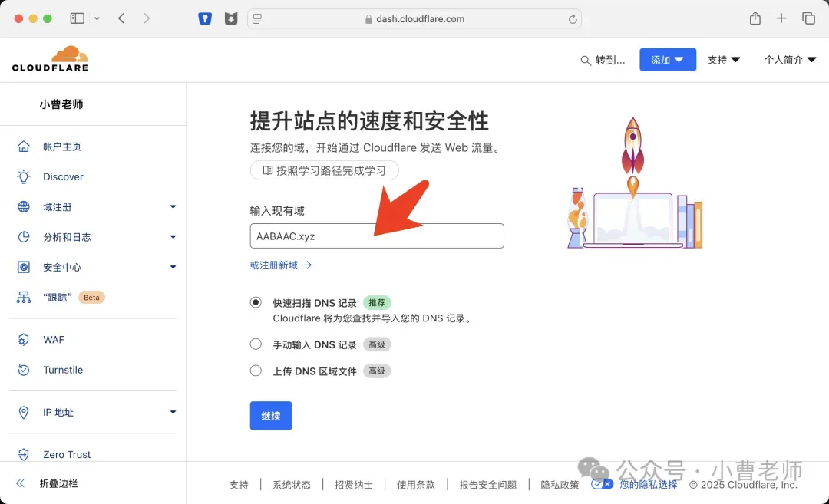Reload the page with the refresh icon
The height and width of the screenshot is (504, 829).
click(572, 19)
